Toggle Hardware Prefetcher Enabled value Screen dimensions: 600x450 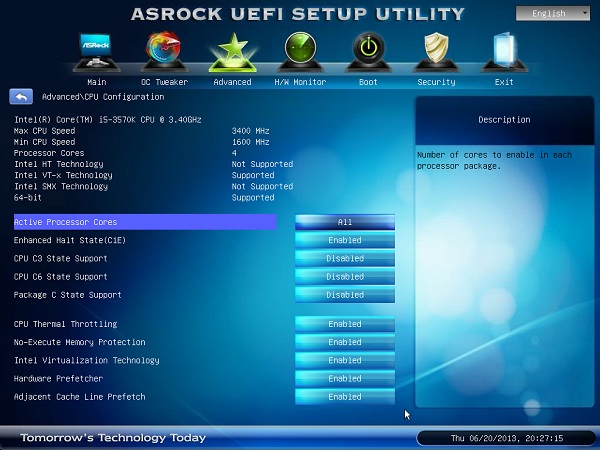(345, 378)
